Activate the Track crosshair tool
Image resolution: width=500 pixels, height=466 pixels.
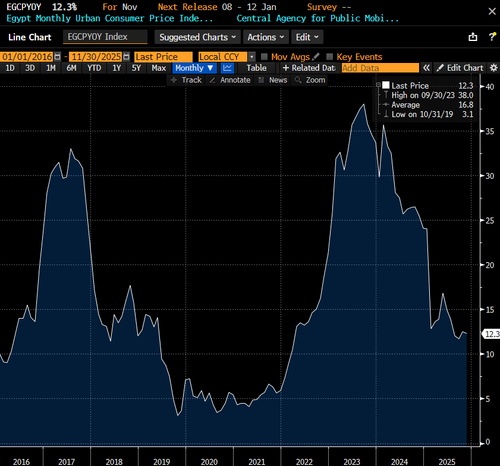(186, 80)
